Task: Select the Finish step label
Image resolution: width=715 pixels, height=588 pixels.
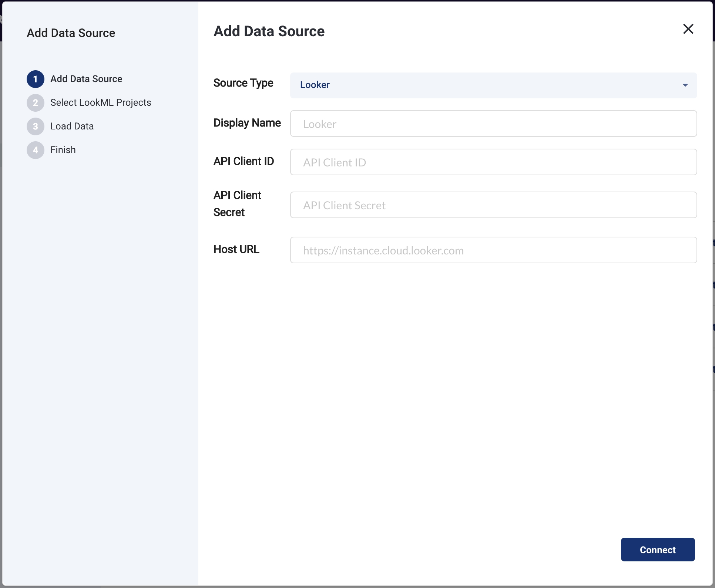Action: 63,150
